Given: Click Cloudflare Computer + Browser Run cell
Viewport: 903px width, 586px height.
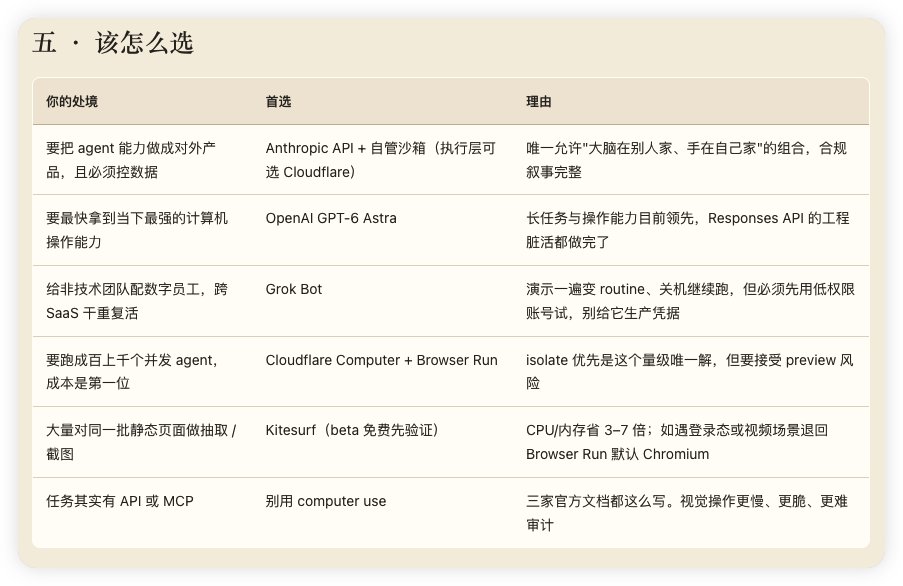Looking at the screenshot, I should [381, 360].
